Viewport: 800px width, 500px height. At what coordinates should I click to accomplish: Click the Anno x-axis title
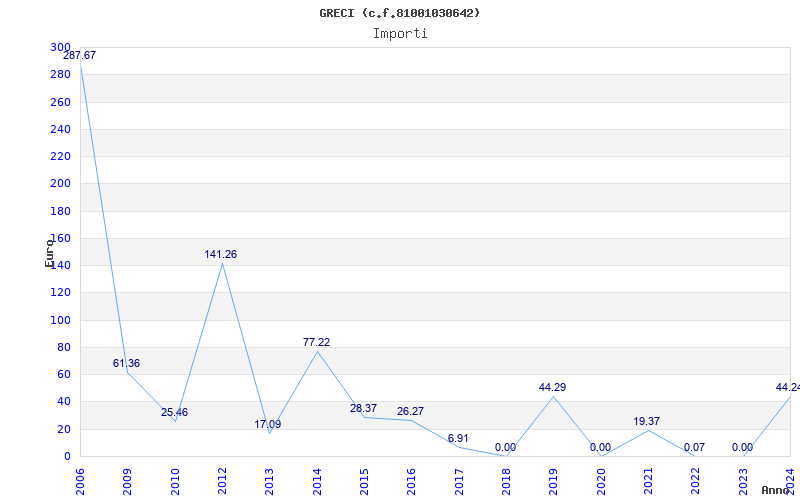777,490
